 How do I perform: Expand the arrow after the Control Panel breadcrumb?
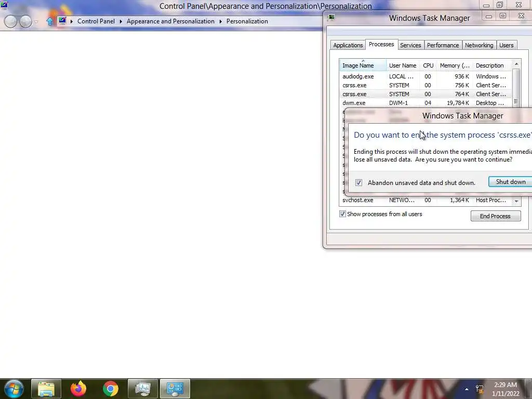pos(121,21)
